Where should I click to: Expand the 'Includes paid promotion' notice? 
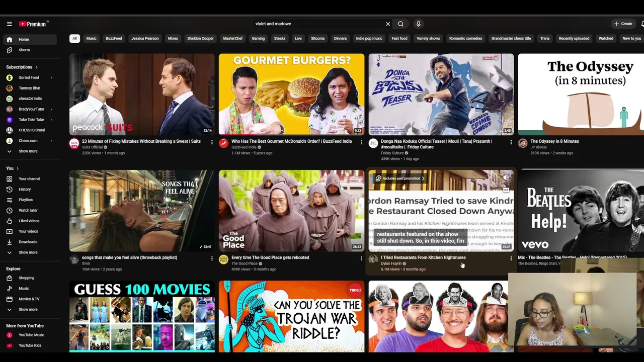tap(399, 178)
